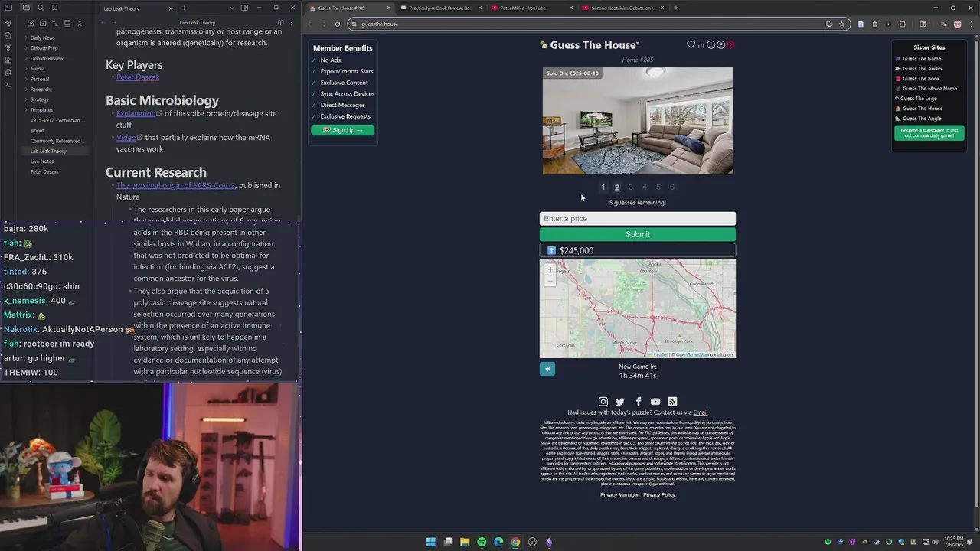The image size is (980, 551).
Task: Open the question mark help icon
Action: coord(720,44)
